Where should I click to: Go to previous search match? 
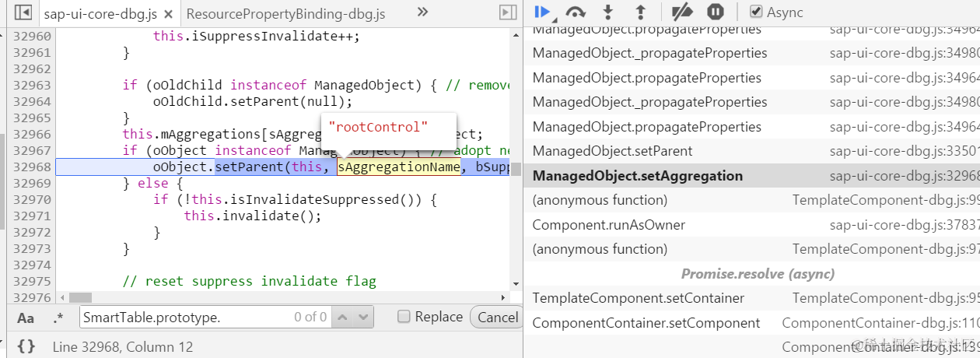[x=343, y=317]
